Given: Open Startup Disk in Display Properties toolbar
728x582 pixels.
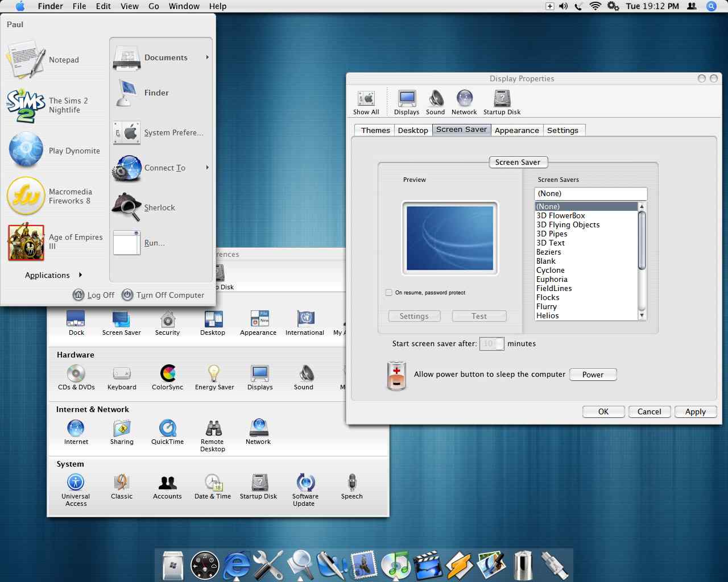Looking at the screenshot, I should [502, 103].
